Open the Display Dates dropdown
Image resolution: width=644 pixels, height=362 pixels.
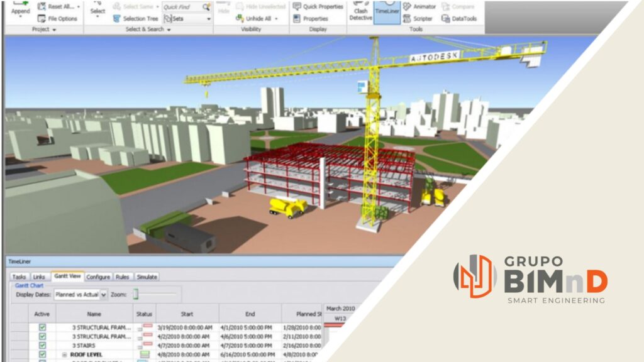coord(104,294)
